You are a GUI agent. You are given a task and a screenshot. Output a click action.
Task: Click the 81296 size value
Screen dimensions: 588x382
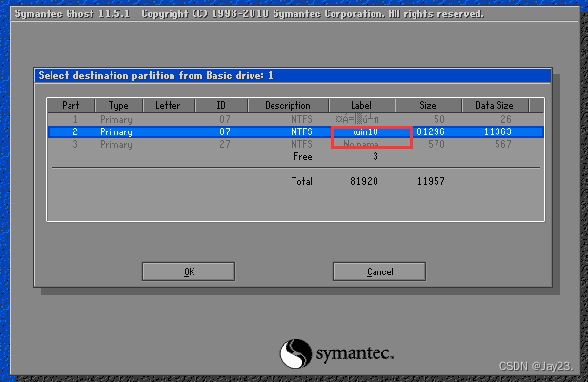tap(431, 132)
